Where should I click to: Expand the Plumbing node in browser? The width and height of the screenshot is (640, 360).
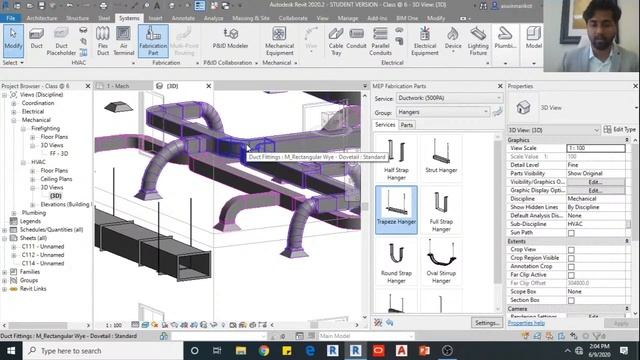click(13, 213)
